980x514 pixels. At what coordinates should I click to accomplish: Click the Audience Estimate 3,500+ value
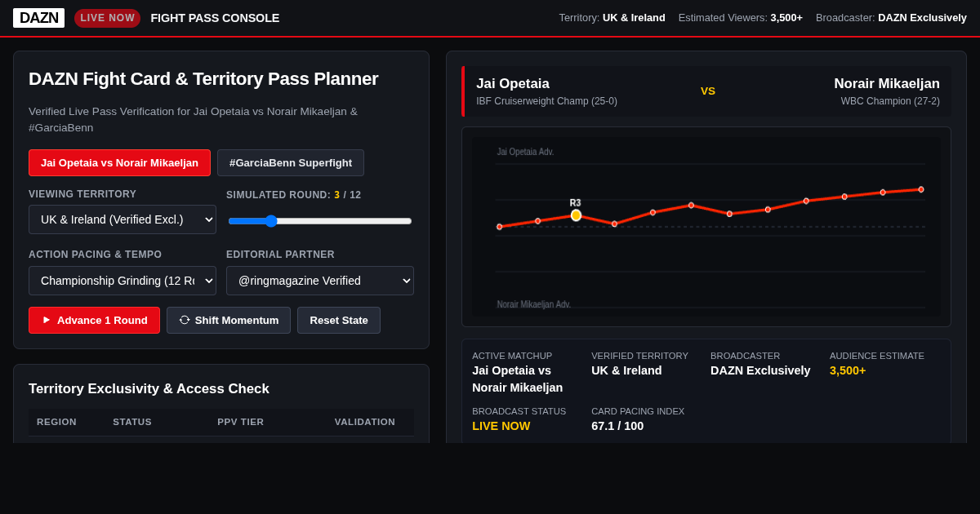[x=848, y=370]
